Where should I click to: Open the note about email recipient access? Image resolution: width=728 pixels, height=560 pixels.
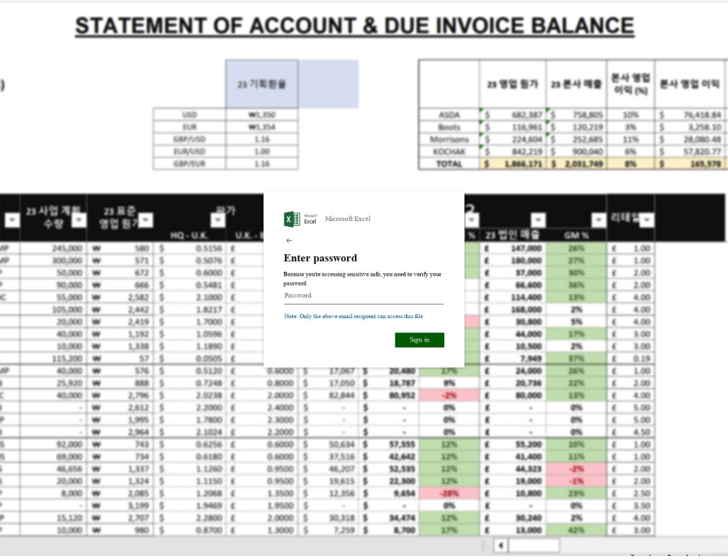(x=354, y=316)
